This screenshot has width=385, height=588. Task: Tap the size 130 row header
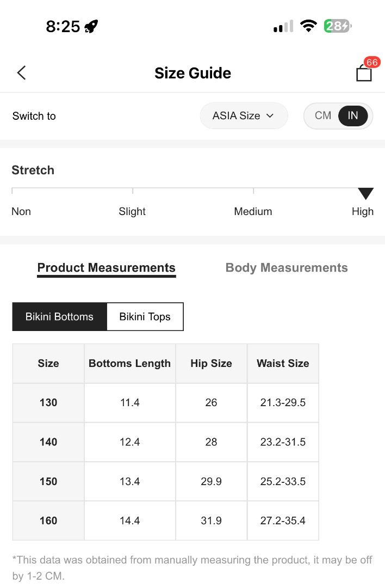[48, 403]
